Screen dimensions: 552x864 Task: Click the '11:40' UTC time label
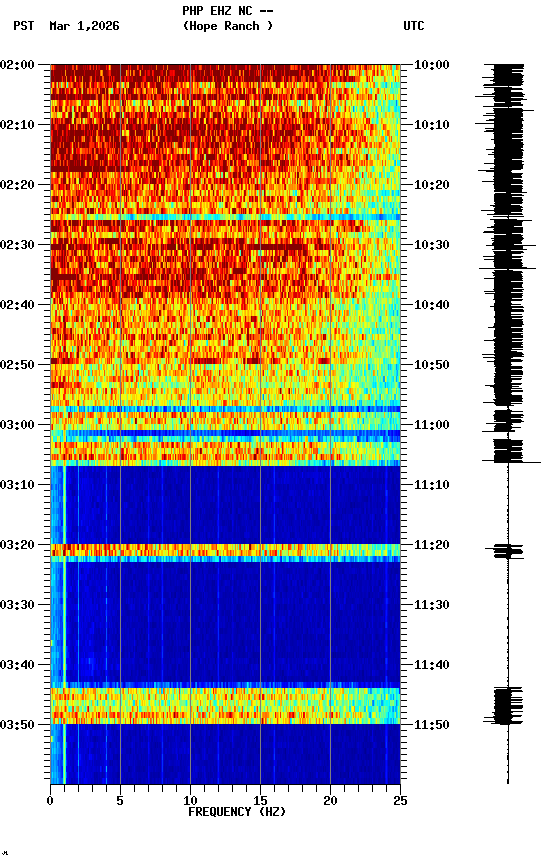pyautogui.click(x=432, y=665)
